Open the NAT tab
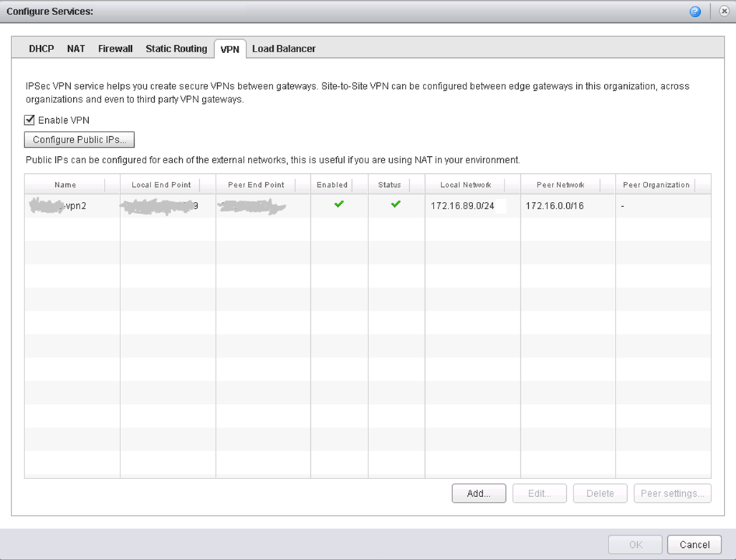736x560 pixels. point(76,49)
